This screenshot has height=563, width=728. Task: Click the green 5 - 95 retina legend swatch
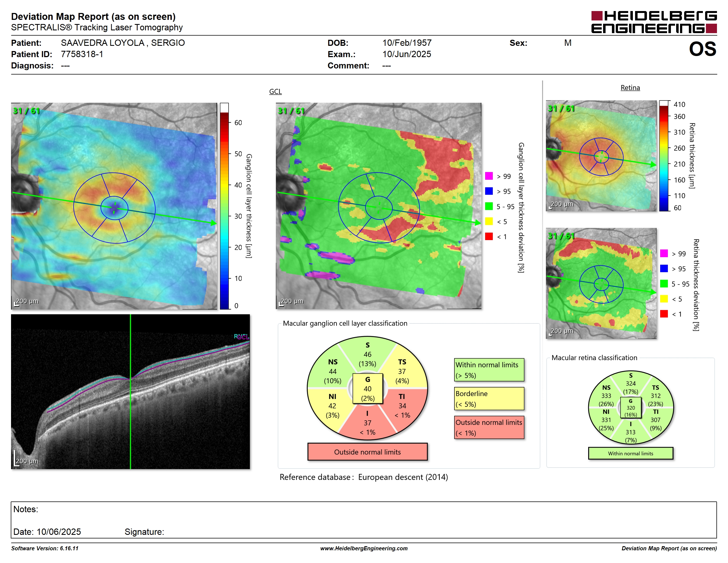[664, 283]
